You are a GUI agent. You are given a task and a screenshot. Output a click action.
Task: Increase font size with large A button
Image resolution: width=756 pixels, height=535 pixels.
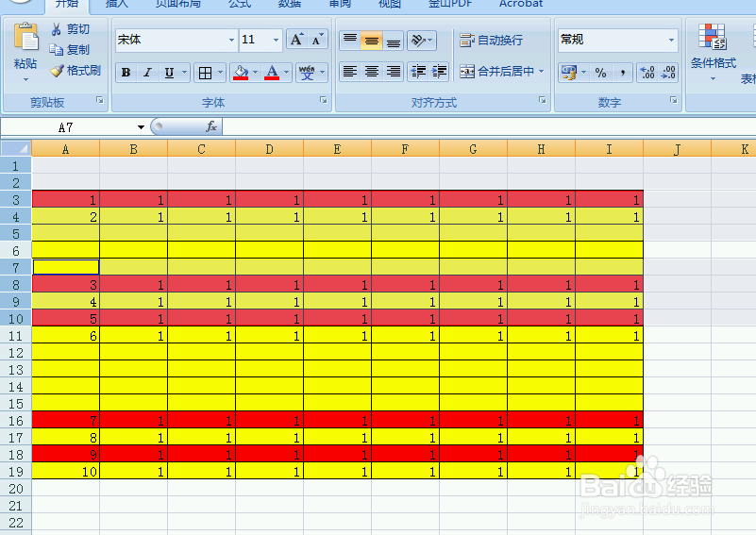(x=296, y=40)
